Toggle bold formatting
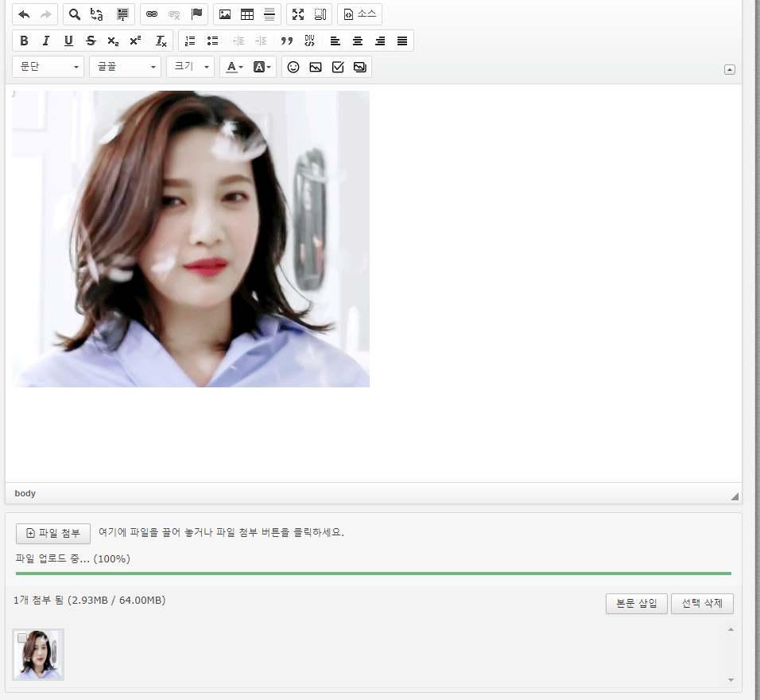 pos(24,41)
